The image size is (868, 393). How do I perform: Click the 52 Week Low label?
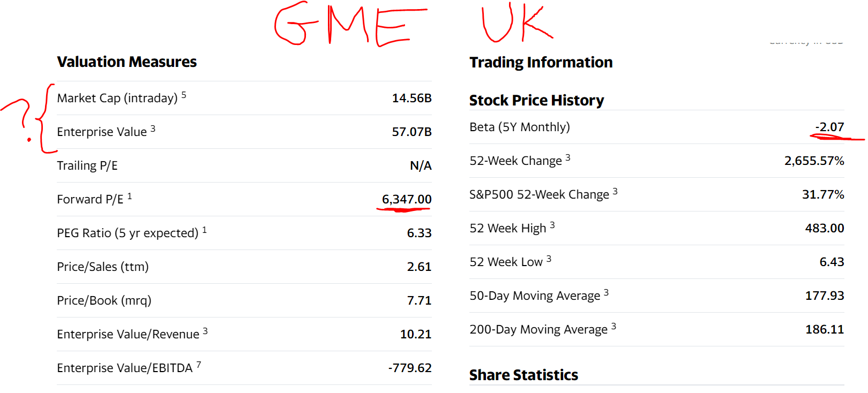506,262
